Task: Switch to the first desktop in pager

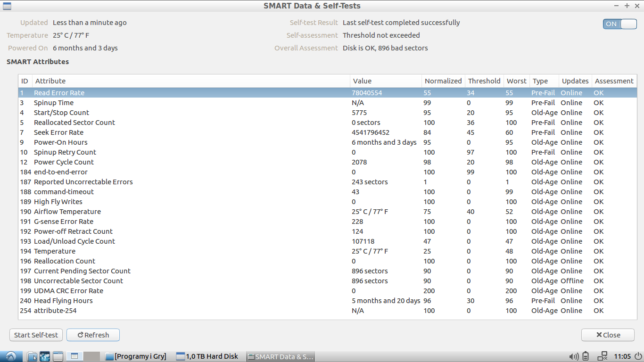Action: (75, 356)
